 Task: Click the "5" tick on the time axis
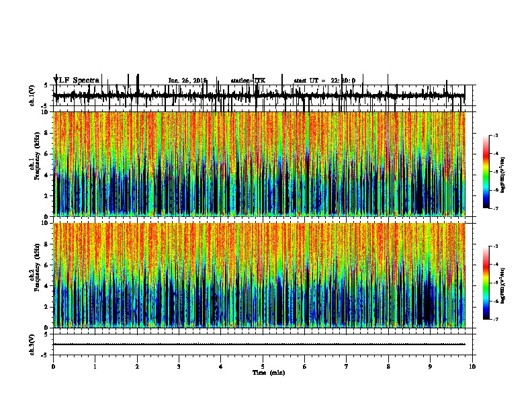tap(263, 367)
